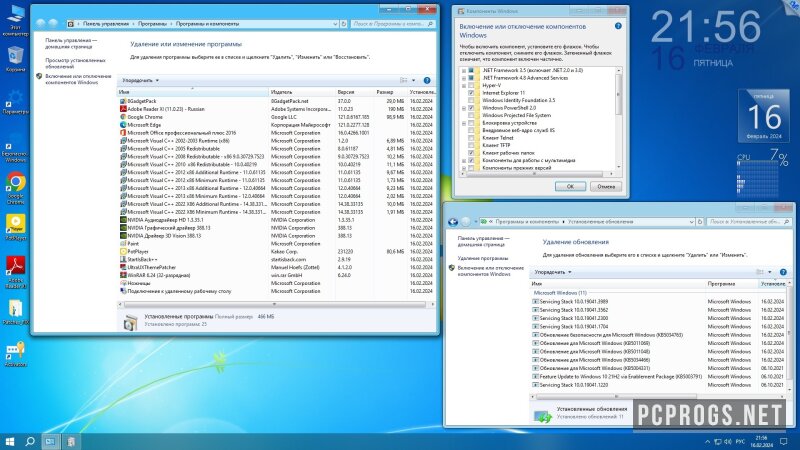Screen dimensions: 800x450
Task: Click back arrow in Installed Updates window
Action: (x=453, y=221)
